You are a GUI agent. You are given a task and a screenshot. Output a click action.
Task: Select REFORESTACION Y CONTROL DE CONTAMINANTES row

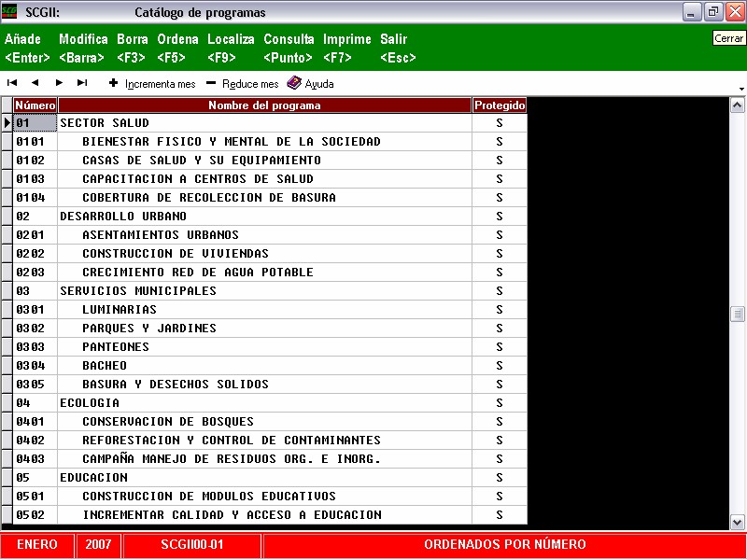(x=264, y=440)
